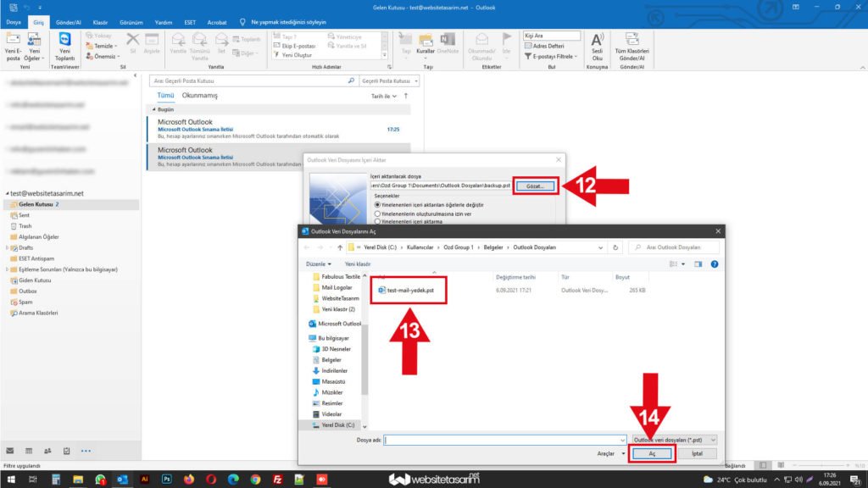Image resolution: width=868 pixels, height=488 pixels.
Task: Select 'Yinelenenleri içeri aktarılan öğelerle değiştir' option
Action: (x=377, y=205)
